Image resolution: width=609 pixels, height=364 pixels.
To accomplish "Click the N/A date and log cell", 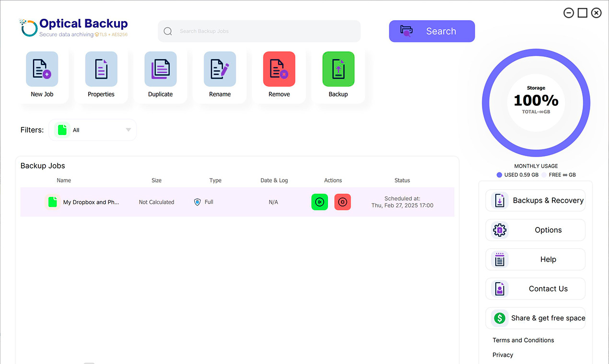I will point(273,202).
